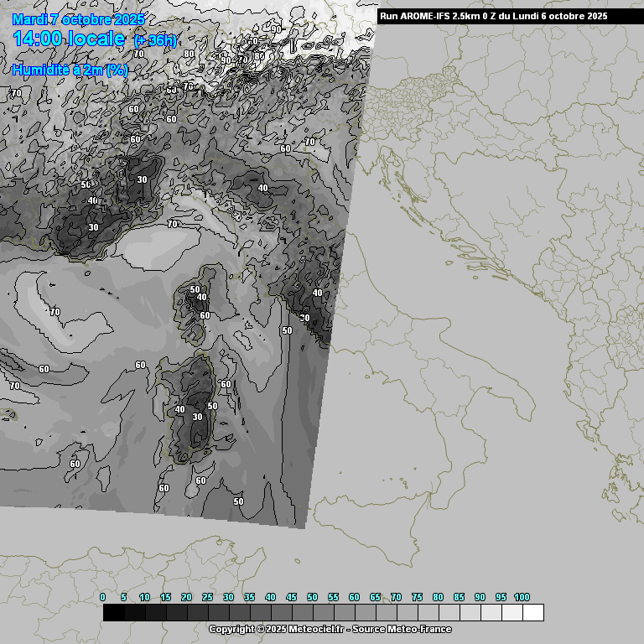Click the '90' contour label at top of map

point(276,29)
